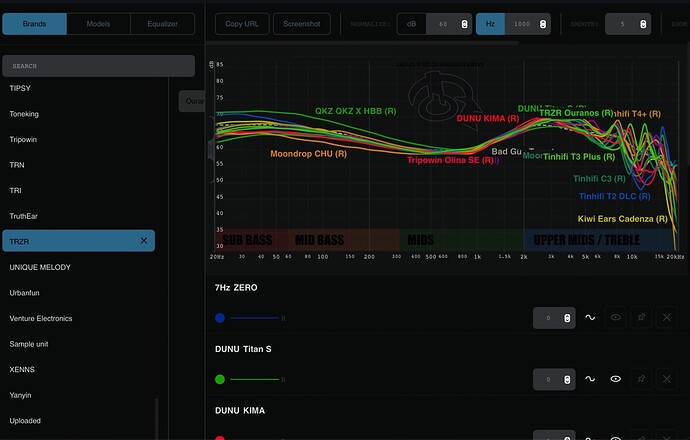The width and height of the screenshot is (690, 440).
Task: Pin the 7Hz ZERO measurement
Action: 641,317
